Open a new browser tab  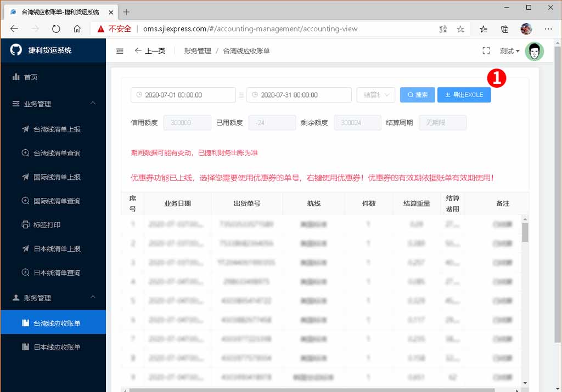coord(126,12)
